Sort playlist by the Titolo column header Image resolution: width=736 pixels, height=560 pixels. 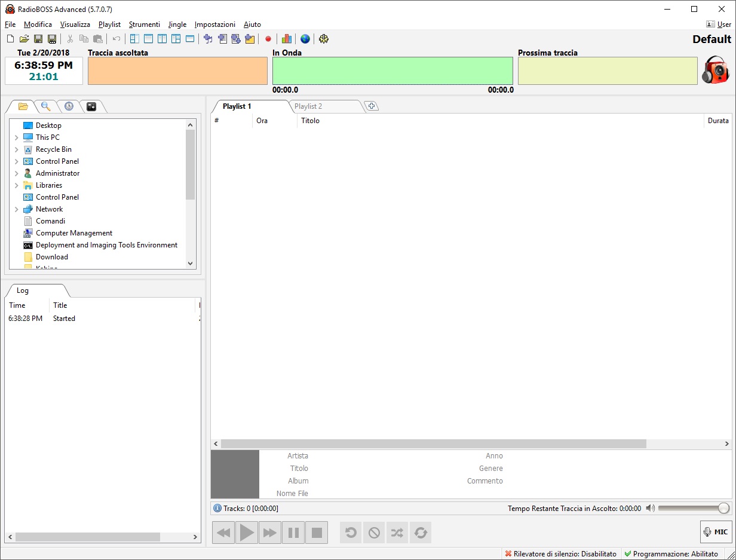(x=501, y=121)
